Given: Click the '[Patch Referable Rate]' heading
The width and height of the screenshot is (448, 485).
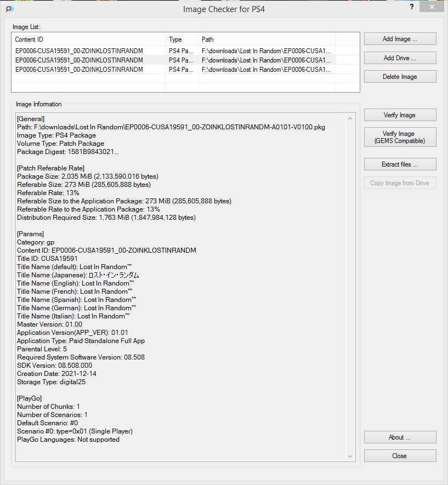Looking at the screenshot, I should point(51,168).
